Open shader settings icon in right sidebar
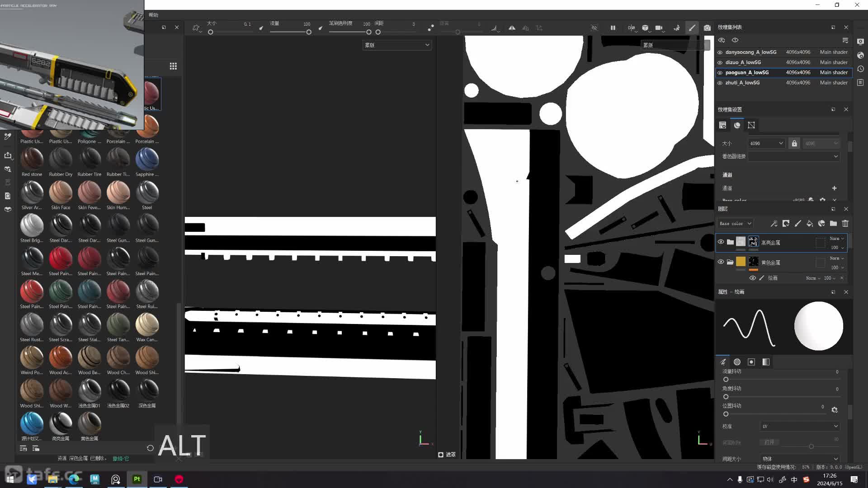The width and height of the screenshot is (868, 488). (860, 55)
